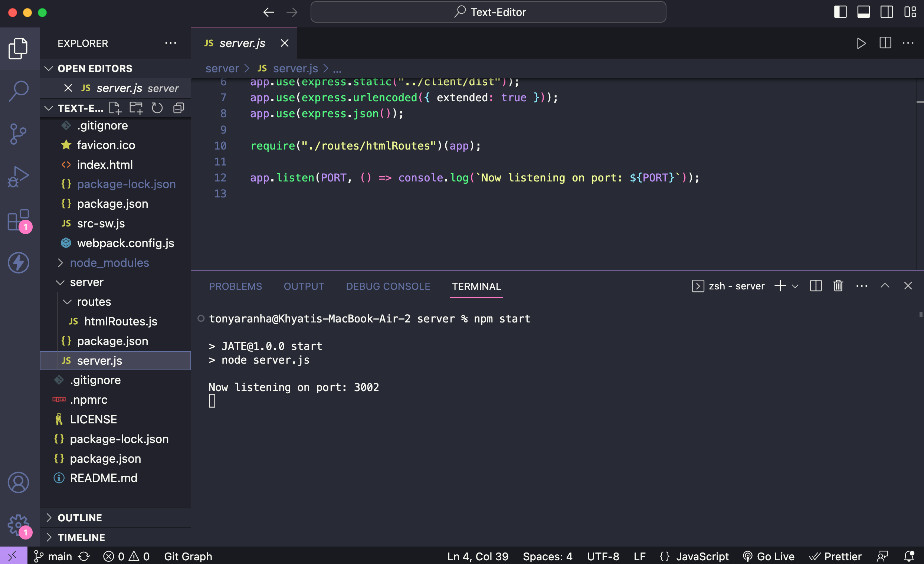The image size is (924, 564).
Task: Run the file with the play icon
Action: click(861, 43)
